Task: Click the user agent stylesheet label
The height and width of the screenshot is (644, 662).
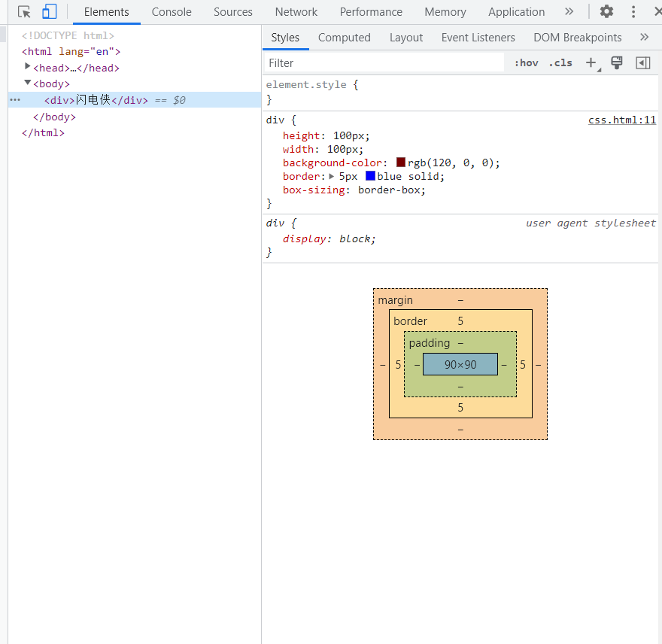Action: click(x=591, y=223)
